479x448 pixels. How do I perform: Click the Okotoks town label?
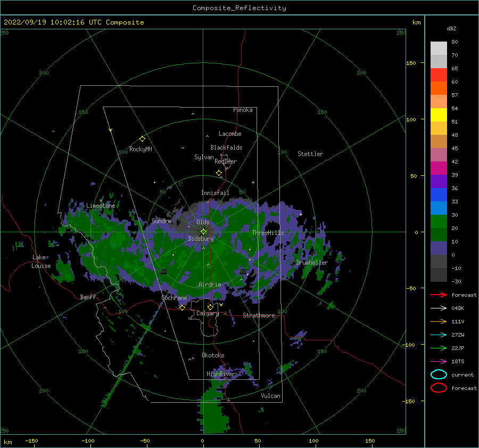tap(213, 355)
